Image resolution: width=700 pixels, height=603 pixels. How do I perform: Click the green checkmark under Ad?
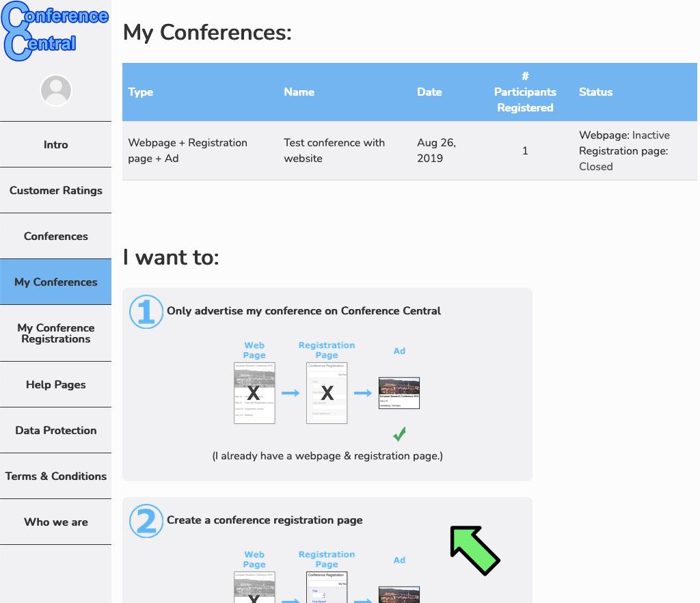tap(399, 433)
